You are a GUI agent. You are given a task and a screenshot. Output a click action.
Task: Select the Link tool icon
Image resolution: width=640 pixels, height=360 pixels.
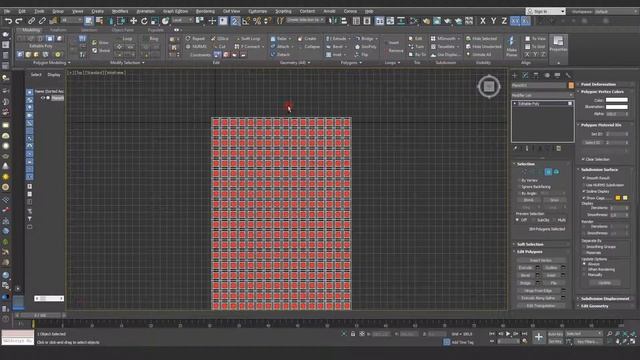click(31, 21)
